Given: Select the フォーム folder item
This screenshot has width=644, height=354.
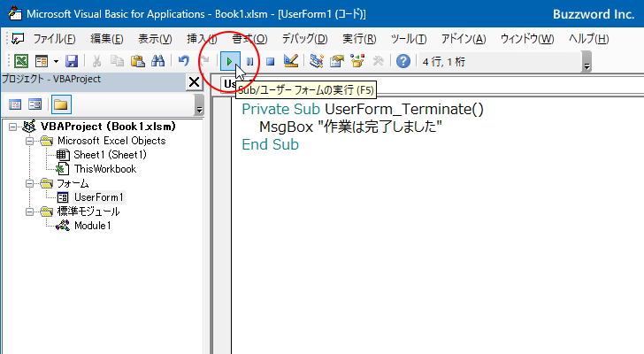Looking at the screenshot, I should [73, 183].
